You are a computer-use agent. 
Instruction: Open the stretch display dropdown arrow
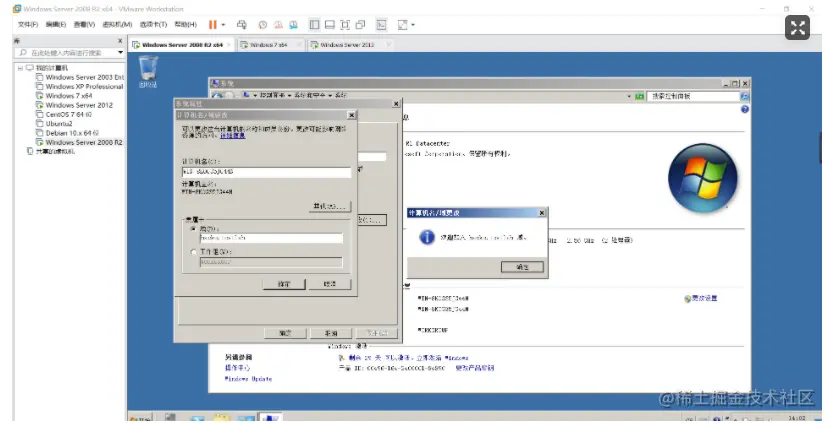[x=413, y=25]
